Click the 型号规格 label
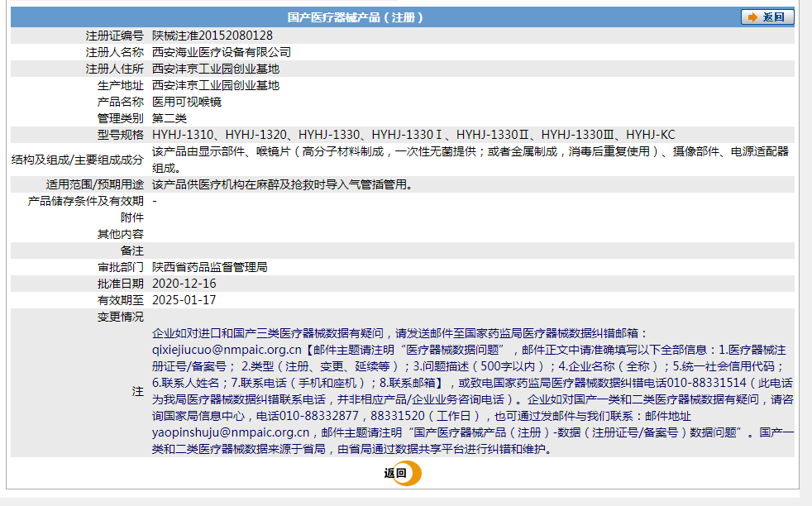The image size is (812, 506). point(120,135)
